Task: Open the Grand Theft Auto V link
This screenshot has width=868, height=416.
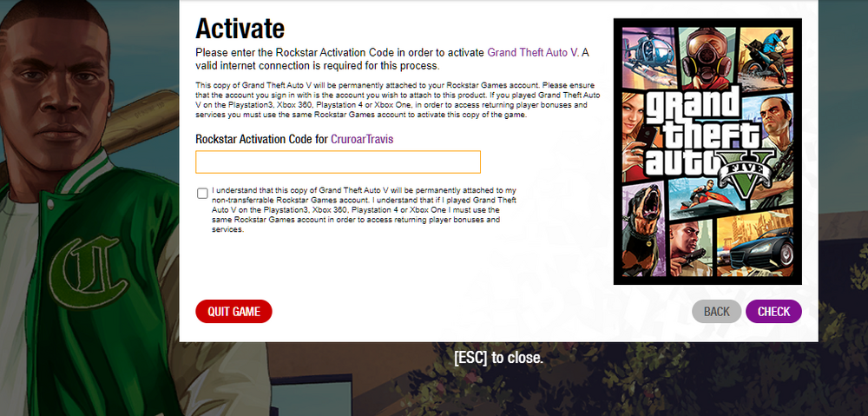Action: tap(533, 53)
